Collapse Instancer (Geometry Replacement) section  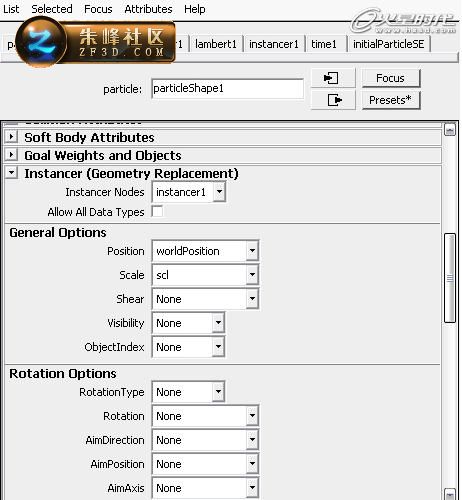12,173
